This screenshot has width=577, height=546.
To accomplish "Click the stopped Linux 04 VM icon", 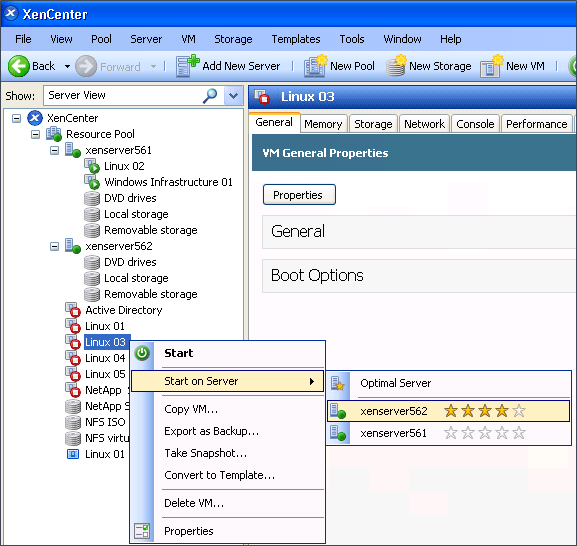I will [73, 358].
